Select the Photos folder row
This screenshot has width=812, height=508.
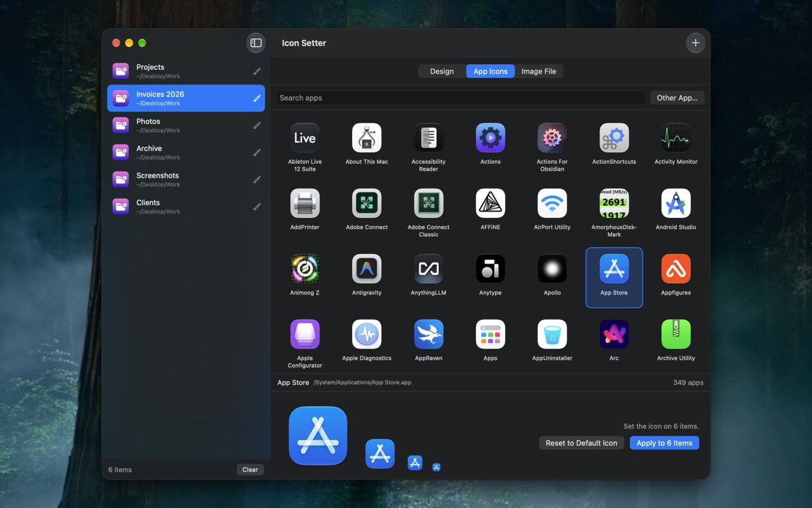pos(186,125)
